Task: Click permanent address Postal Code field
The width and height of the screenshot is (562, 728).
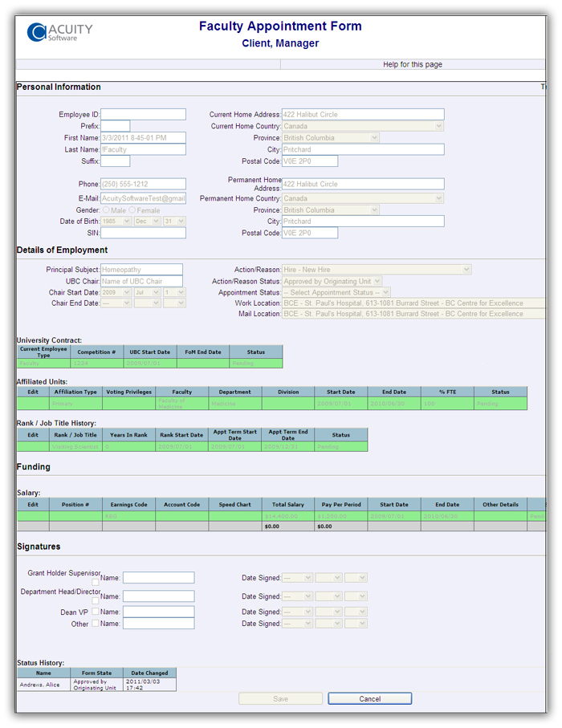Action: (x=310, y=233)
